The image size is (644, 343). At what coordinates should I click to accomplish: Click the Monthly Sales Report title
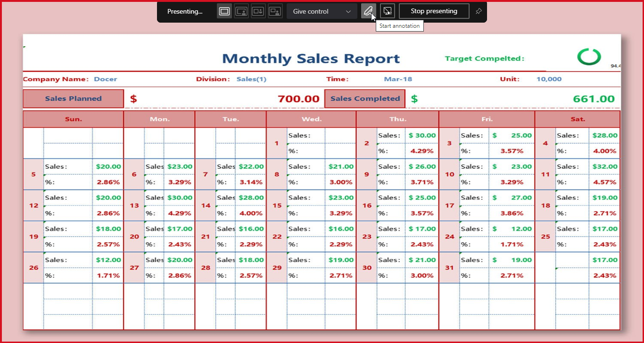(311, 59)
